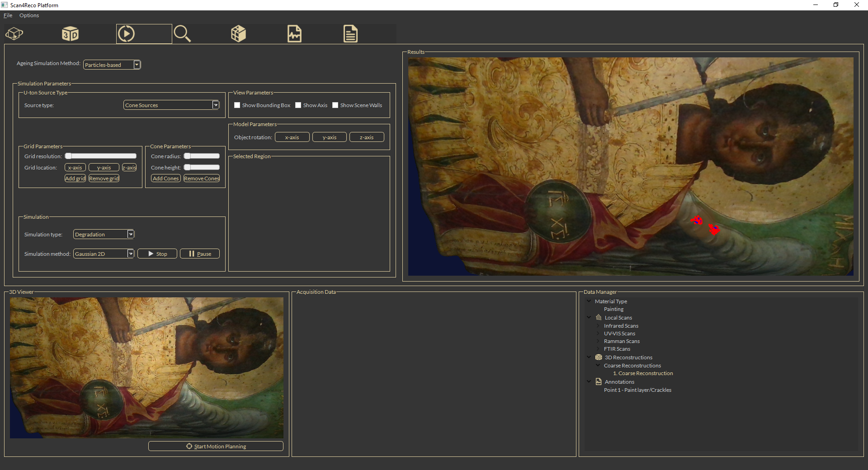The width and height of the screenshot is (868, 470).
Task: Adjust the Grid resolution slider
Action: (100, 156)
